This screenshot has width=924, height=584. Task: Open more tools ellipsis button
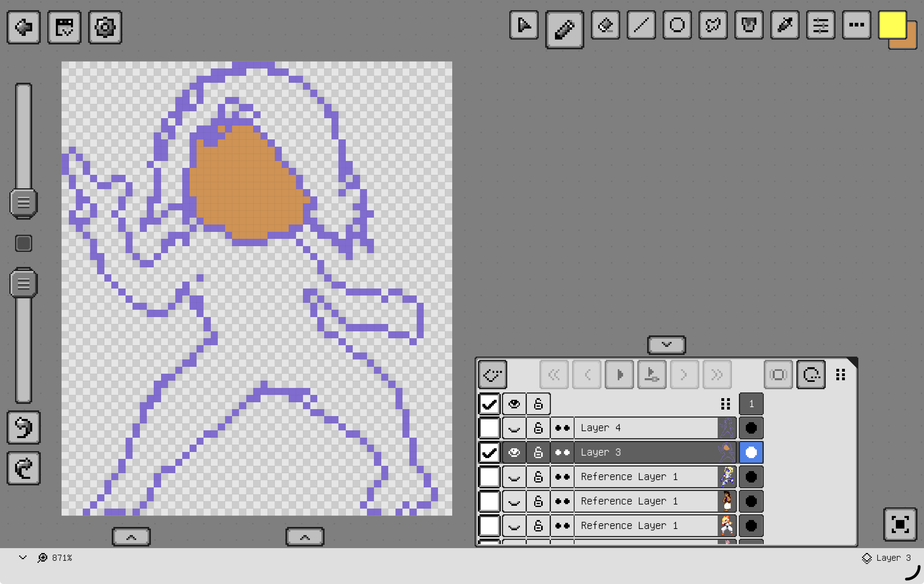click(856, 26)
